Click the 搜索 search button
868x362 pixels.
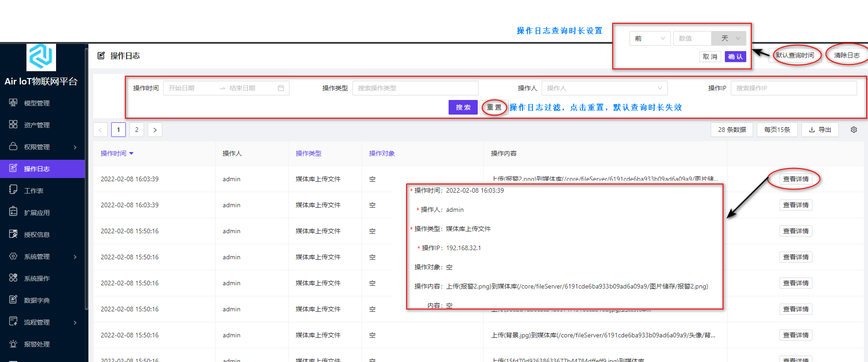point(463,107)
